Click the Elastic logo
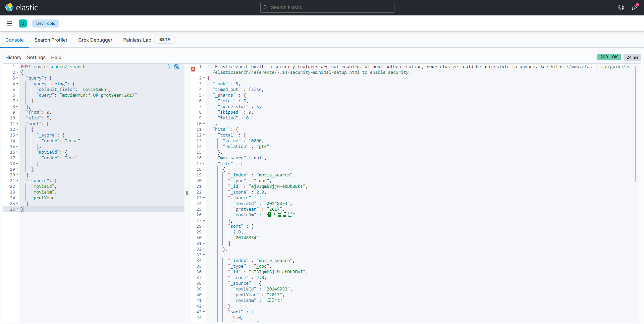Screen dimensions: 644x324 click(x=21, y=7)
